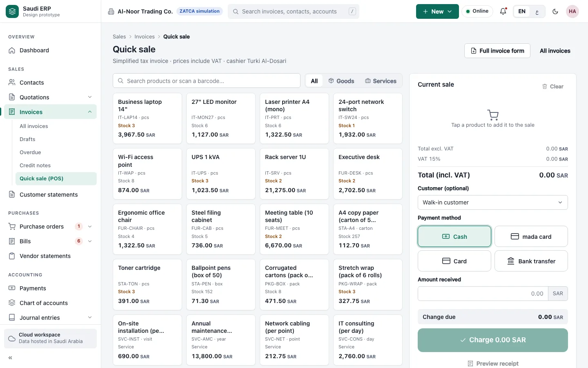Switch language to Arabic (ع)

pos(537,11)
